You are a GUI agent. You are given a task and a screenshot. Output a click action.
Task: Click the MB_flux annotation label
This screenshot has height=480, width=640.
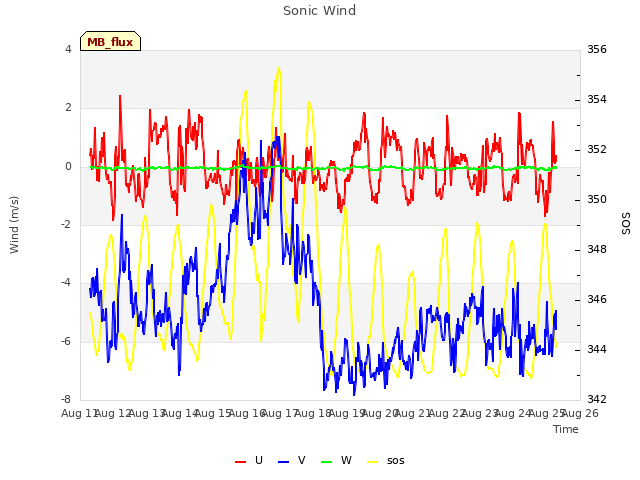[110, 42]
